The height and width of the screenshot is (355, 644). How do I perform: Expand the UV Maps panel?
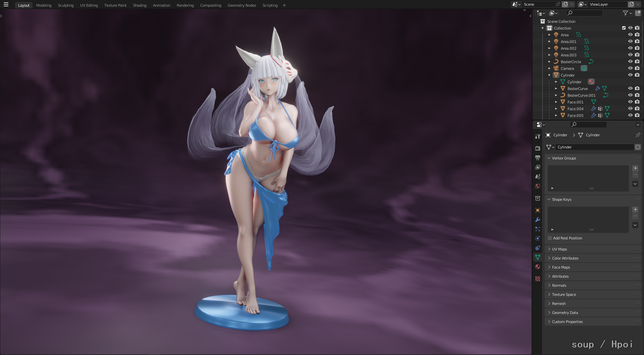click(x=559, y=249)
